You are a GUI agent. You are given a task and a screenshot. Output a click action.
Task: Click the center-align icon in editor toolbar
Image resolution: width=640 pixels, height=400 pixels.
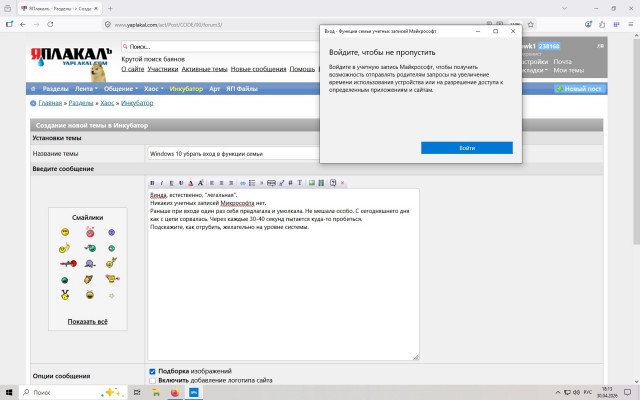point(221,183)
